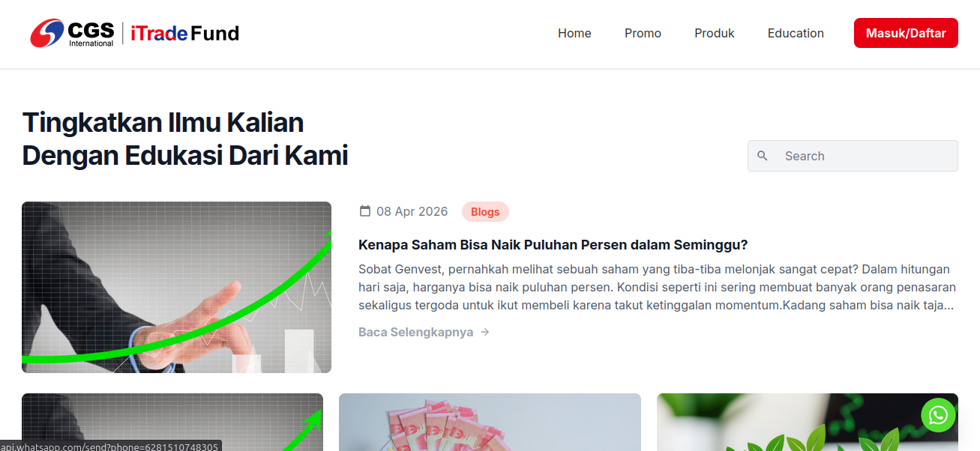
Task: Click the calendar icon beside 08 Apr 2026
Action: pyautogui.click(x=365, y=211)
